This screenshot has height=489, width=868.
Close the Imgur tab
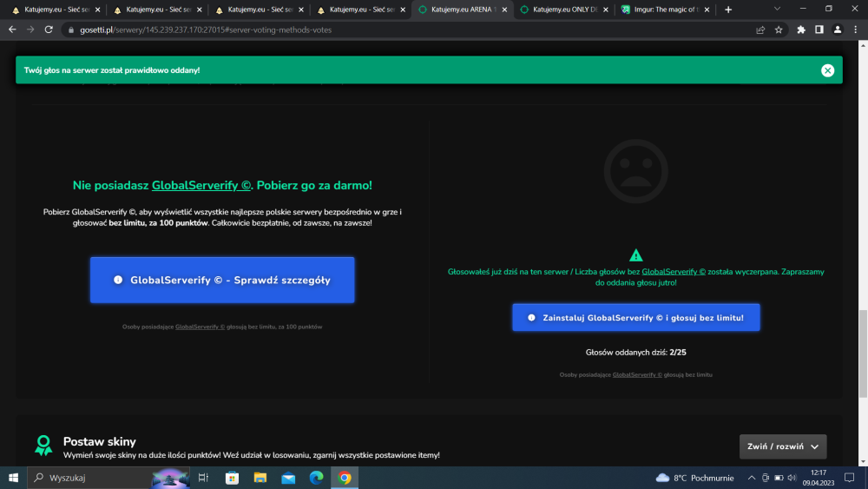(707, 10)
